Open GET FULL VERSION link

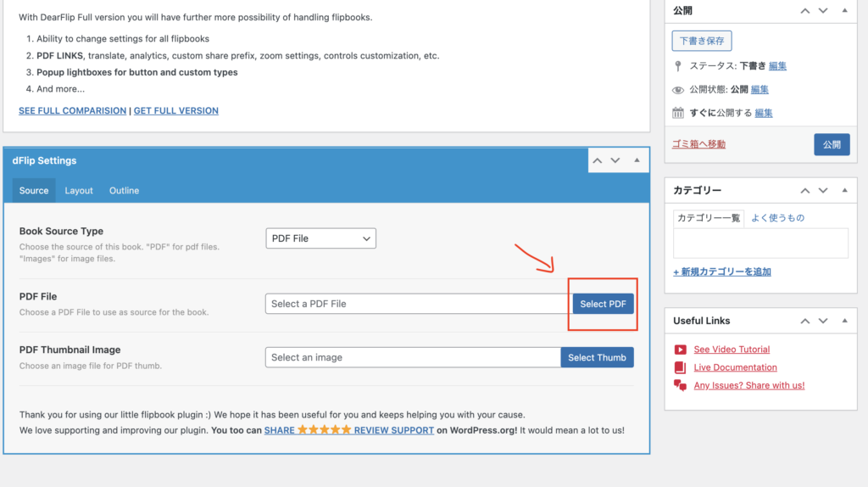pos(176,111)
